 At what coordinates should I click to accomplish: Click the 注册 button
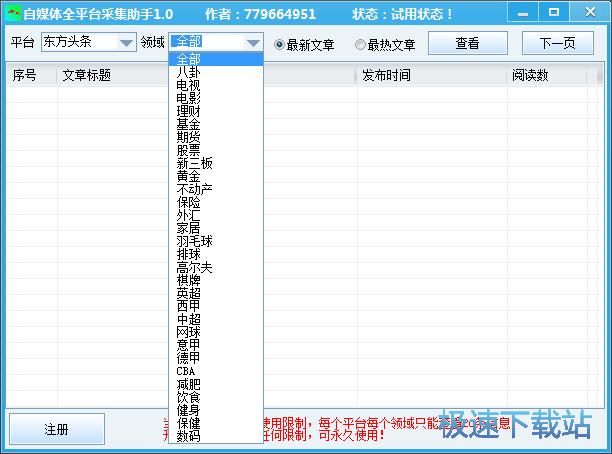pyautogui.click(x=57, y=429)
